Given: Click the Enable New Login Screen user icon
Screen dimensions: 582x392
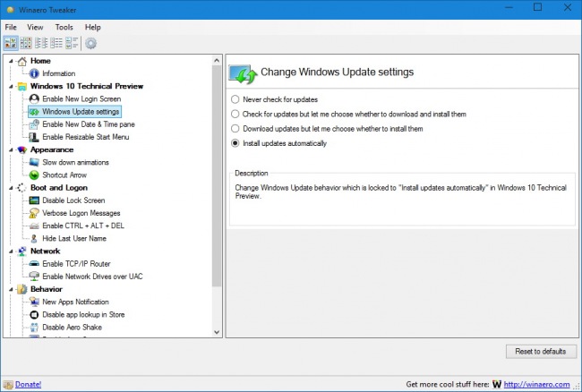Looking at the screenshot, I should tap(34, 98).
